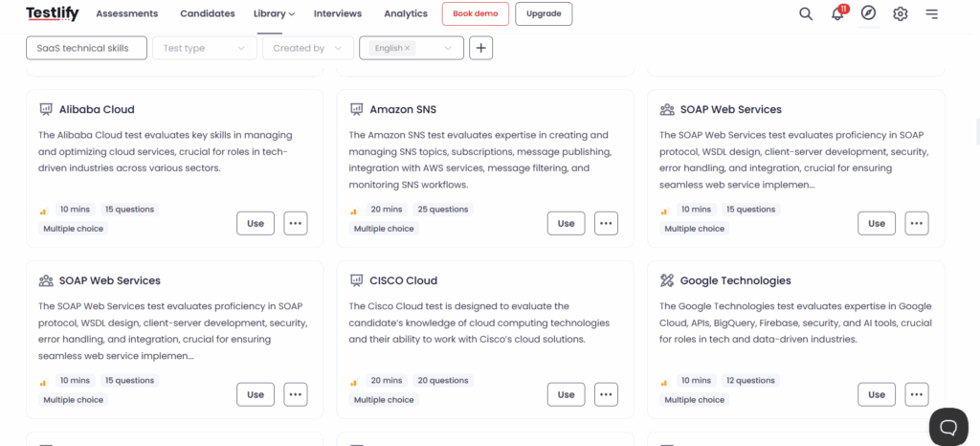
Task: Go to Analytics tab
Action: [x=406, y=13]
